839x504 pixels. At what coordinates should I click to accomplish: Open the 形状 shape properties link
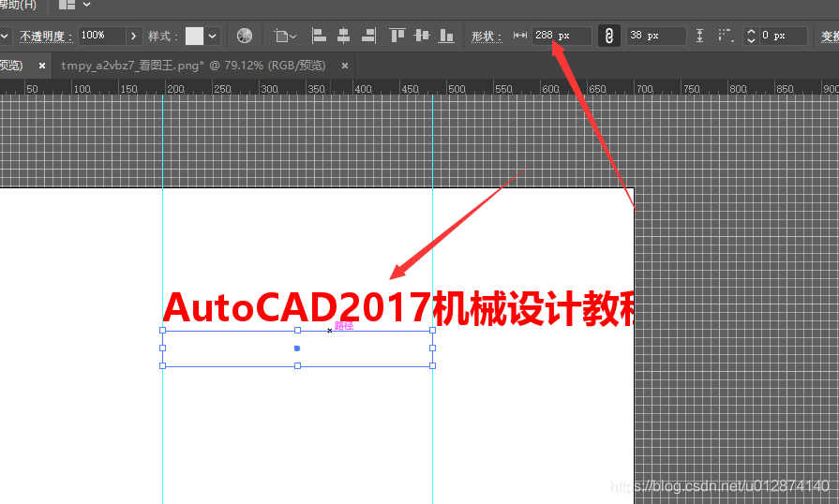click(487, 37)
